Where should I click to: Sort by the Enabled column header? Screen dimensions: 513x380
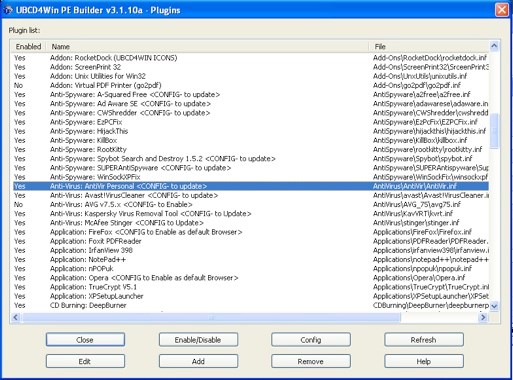(x=28, y=47)
